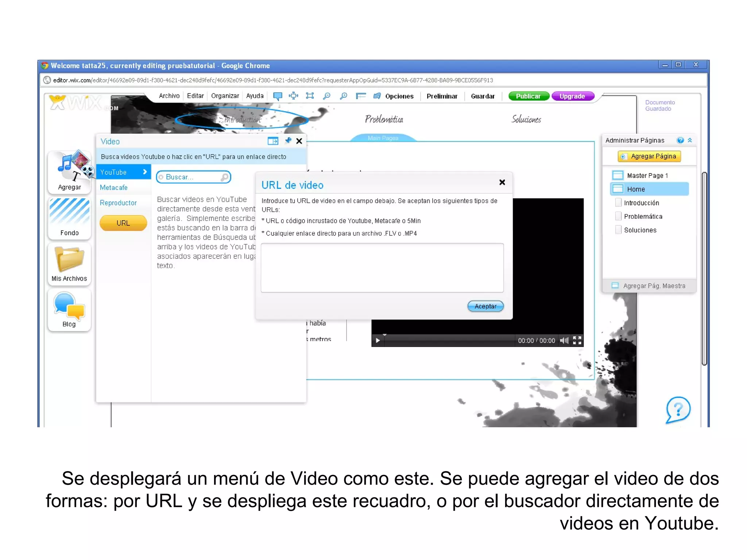747x560 pixels.
Task: Open the Ayuda menu
Action: click(255, 96)
